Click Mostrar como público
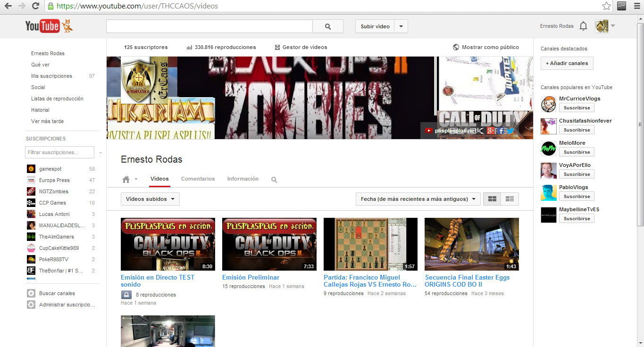 pos(486,47)
